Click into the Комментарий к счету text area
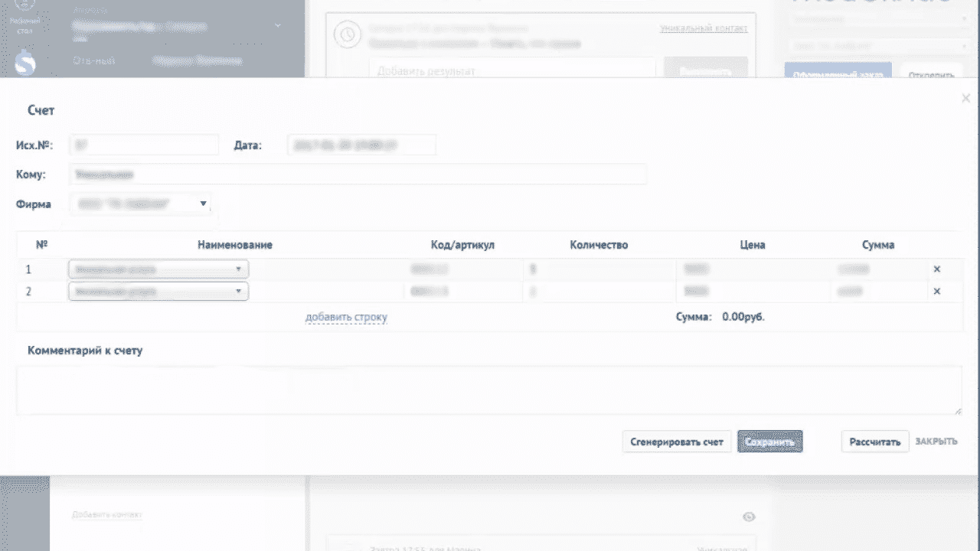The height and width of the screenshot is (551, 980). (489, 390)
